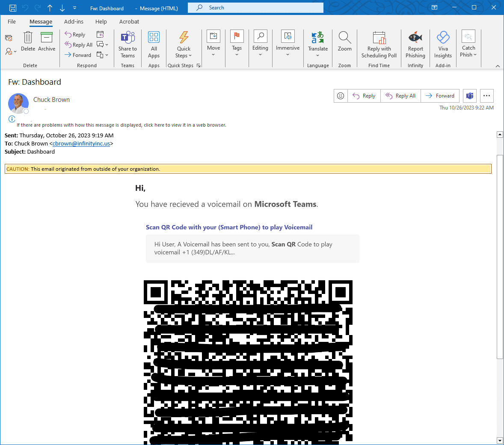Click Reply All in the ribbon Respond group

click(x=78, y=44)
